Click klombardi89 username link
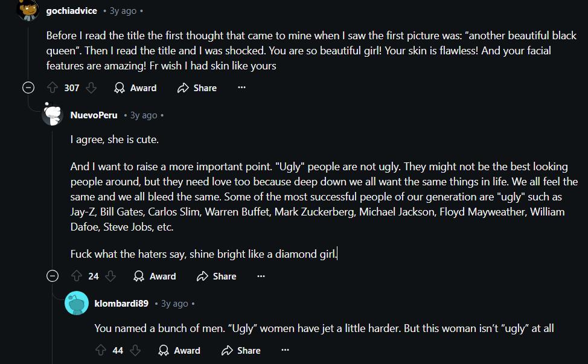The image size is (588, 364). pos(121,303)
